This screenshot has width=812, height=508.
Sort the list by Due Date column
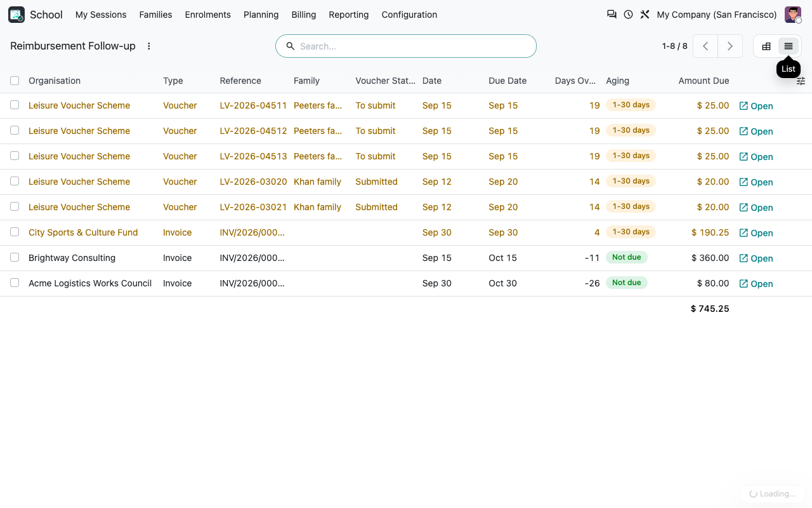coord(507,81)
